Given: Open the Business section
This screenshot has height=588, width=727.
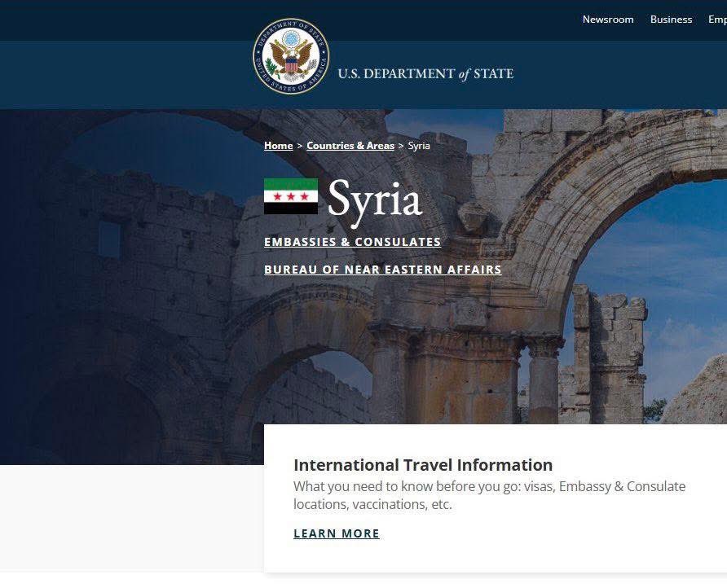Looking at the screenshot, I should pyautogui.click(x=671, y=20).
